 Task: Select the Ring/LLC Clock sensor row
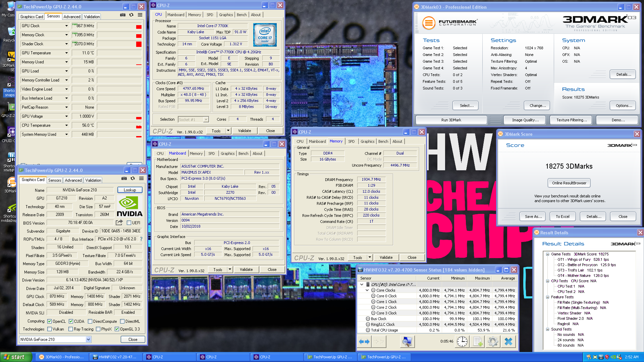click(437, 324)
